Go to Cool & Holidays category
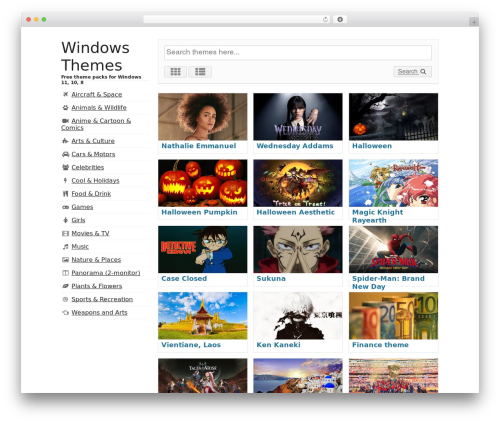 click(x=95, y=180)
